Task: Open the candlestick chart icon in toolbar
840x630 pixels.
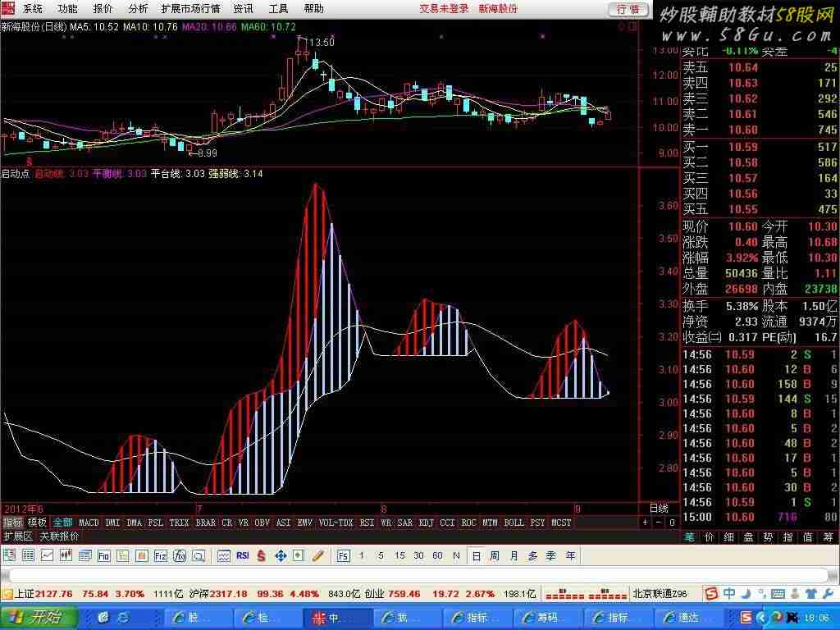Action: [66, 555]
